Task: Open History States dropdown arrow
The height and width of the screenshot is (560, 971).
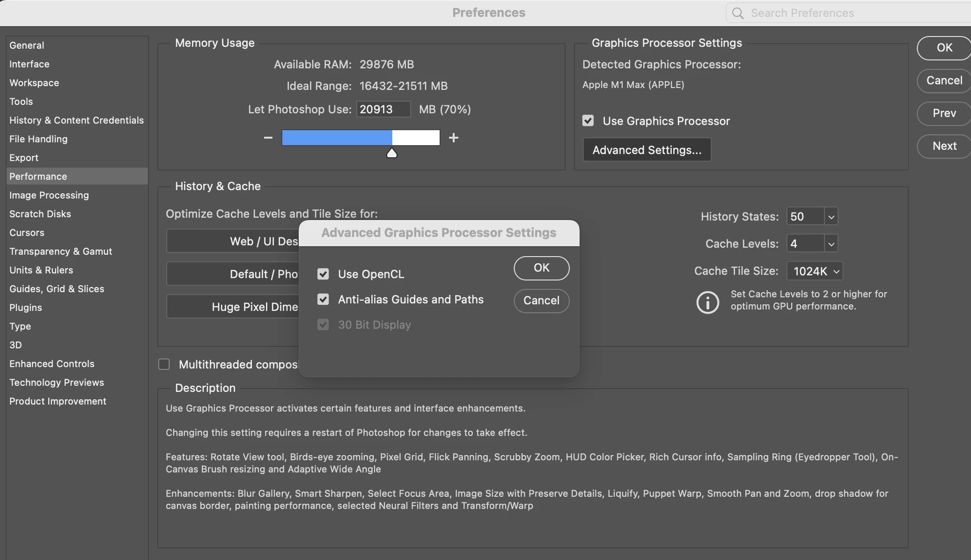Action: click(x=831, y=217)
